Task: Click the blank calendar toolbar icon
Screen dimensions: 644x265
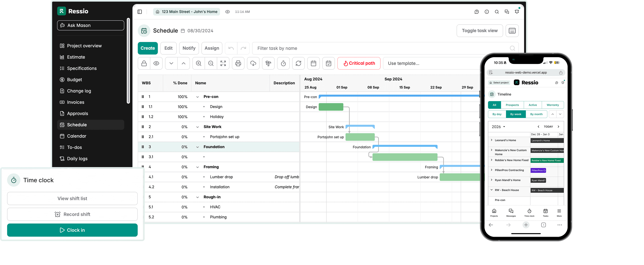Action: tap(313, 63)
